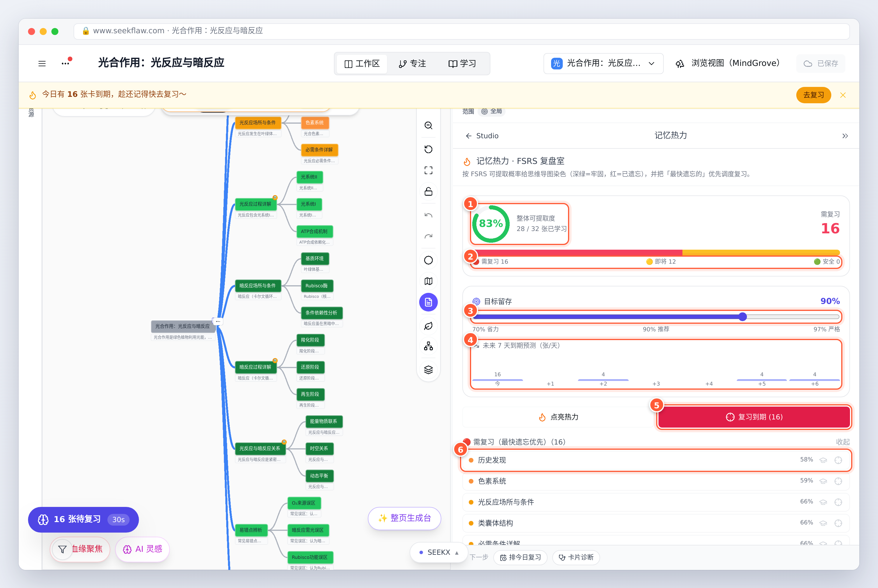
Task: Click the 去复习 banner button
Action: pyautogui.click(x=813, y=95)
